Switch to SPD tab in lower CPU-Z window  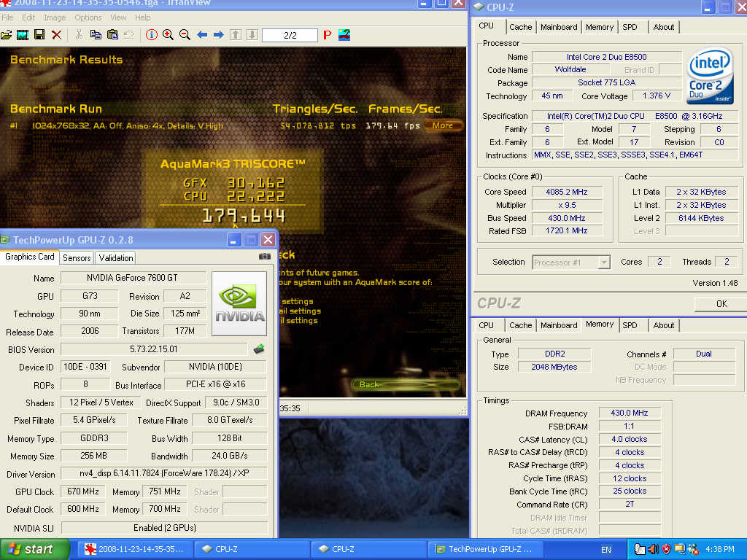click(x=630, y=325)
